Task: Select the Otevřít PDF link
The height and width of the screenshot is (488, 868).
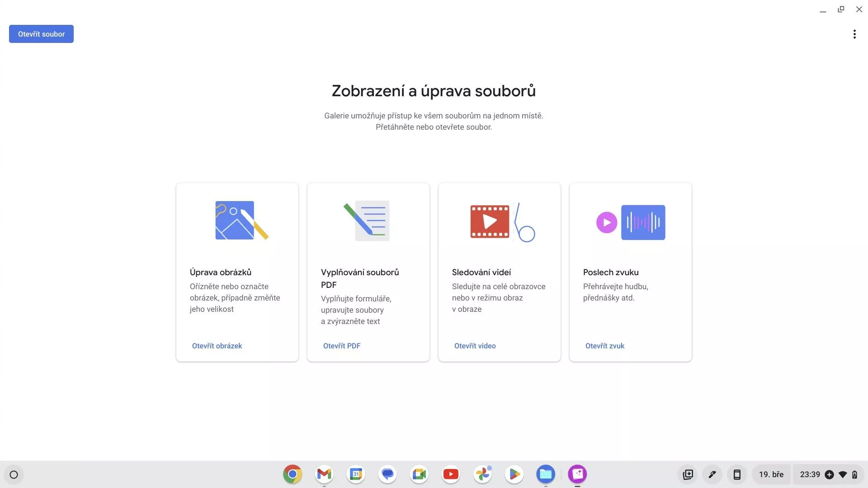Action: (x=342, y=346)
